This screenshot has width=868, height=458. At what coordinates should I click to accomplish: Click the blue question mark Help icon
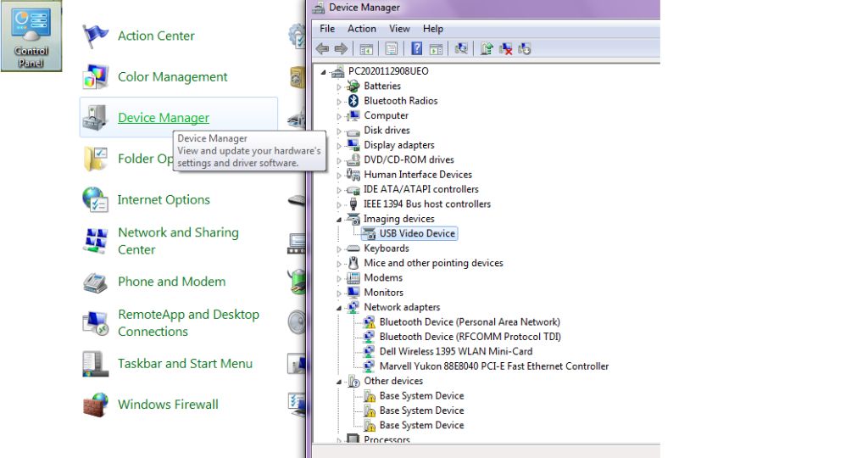(x=417, y=48)
